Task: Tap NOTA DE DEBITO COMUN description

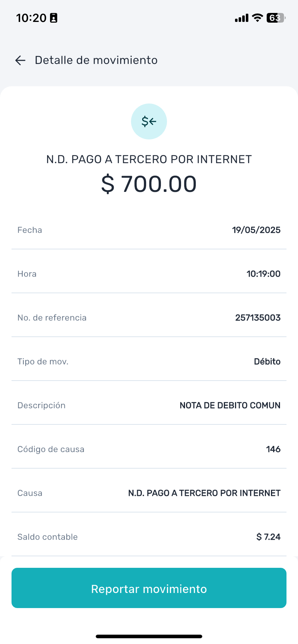Action: click(x=230, y=405)
